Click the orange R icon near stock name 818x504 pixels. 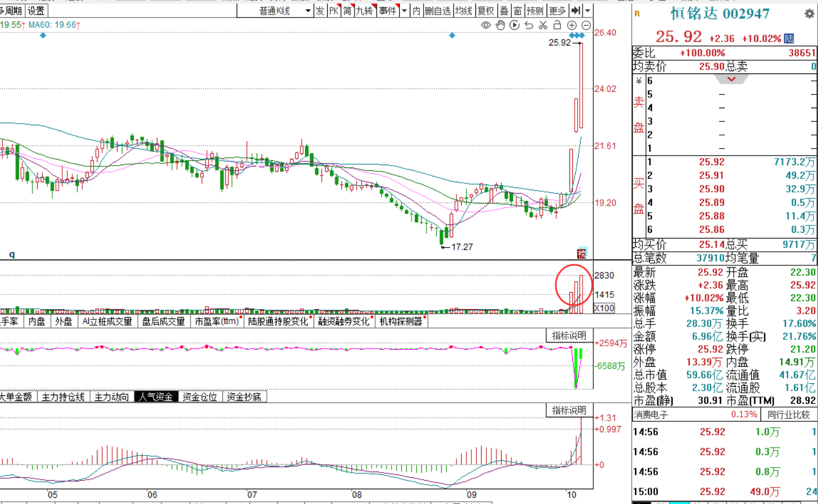(637, 14)
